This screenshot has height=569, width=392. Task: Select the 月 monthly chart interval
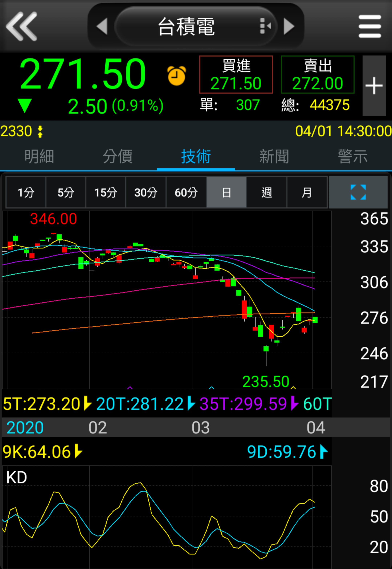click(307, 192)
